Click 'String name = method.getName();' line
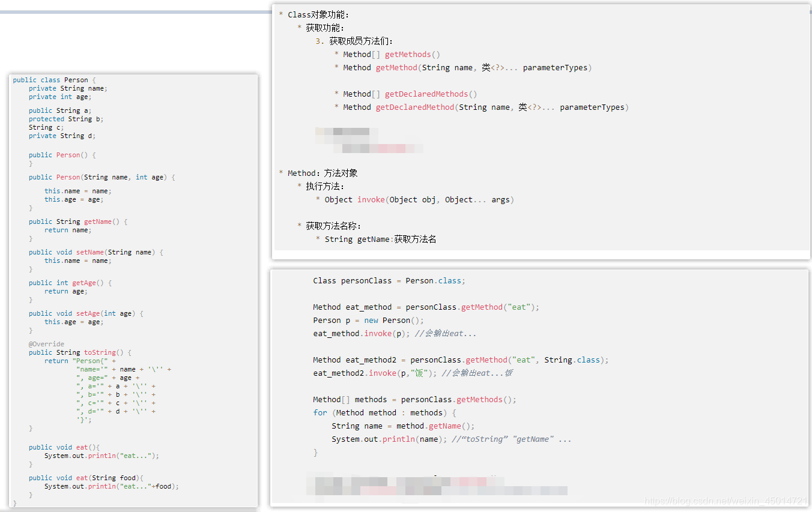The width and height of the screenshot is (812, 512). tap(403, 426)
